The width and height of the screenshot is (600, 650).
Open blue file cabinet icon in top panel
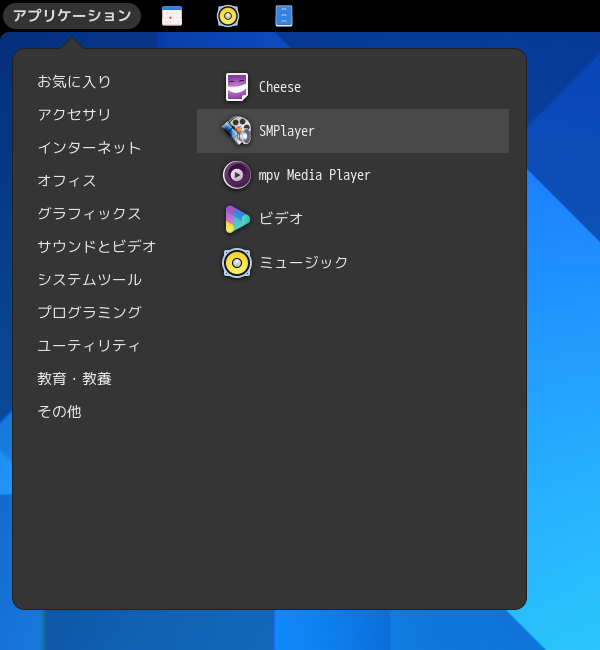click(x=284, y=16)
